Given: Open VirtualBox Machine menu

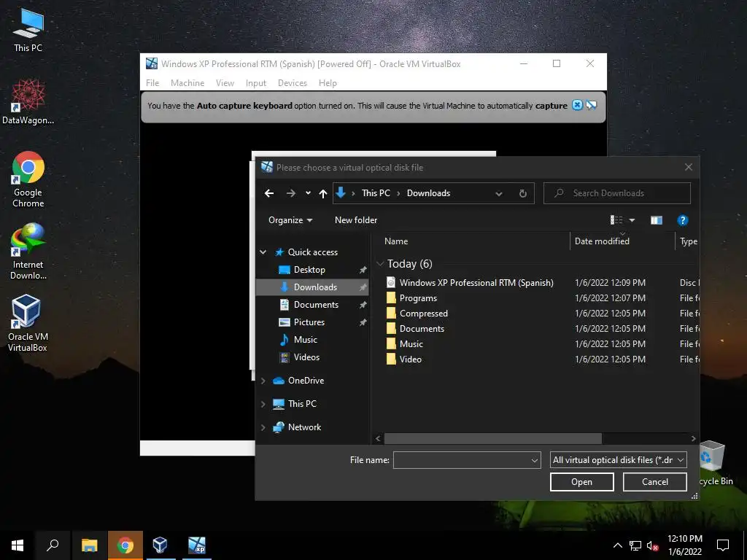Looking at the screenshot, I should [187, 83].
